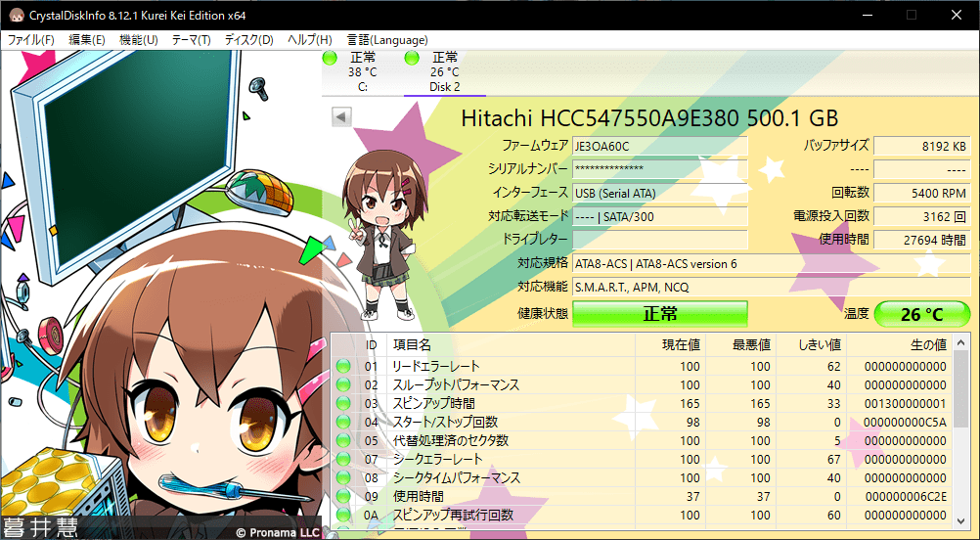The width and height of the screenshot is (980, 540).
Task: Click the green 正常 health status button
Action: pos(659,314)
